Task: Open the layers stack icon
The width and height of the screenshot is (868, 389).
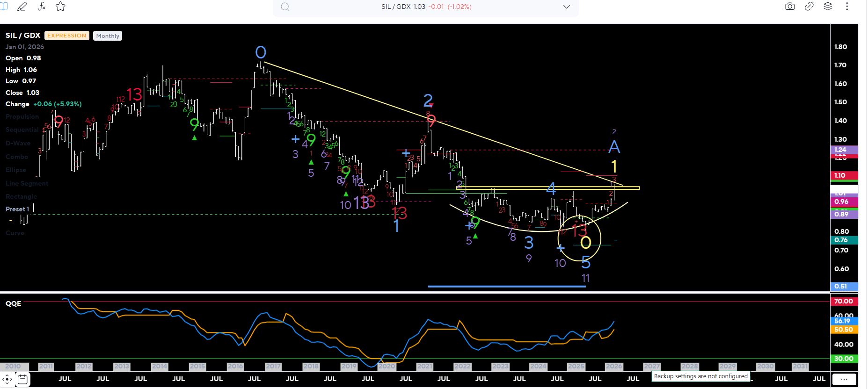Action: click(x=828, y=7)
